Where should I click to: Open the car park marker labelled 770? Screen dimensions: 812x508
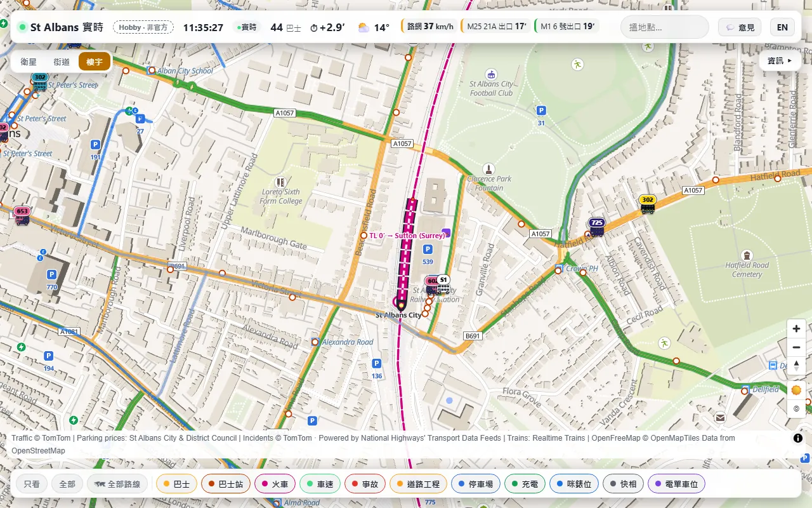[51, 279]
